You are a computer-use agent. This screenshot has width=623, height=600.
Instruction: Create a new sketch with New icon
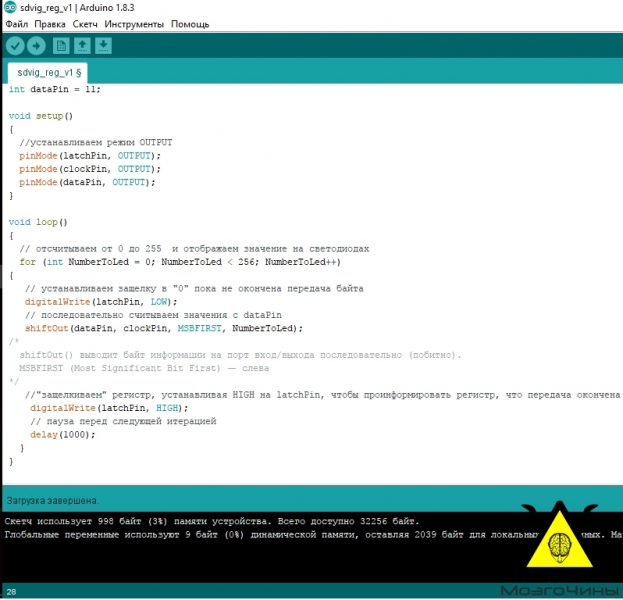[61, 46]
